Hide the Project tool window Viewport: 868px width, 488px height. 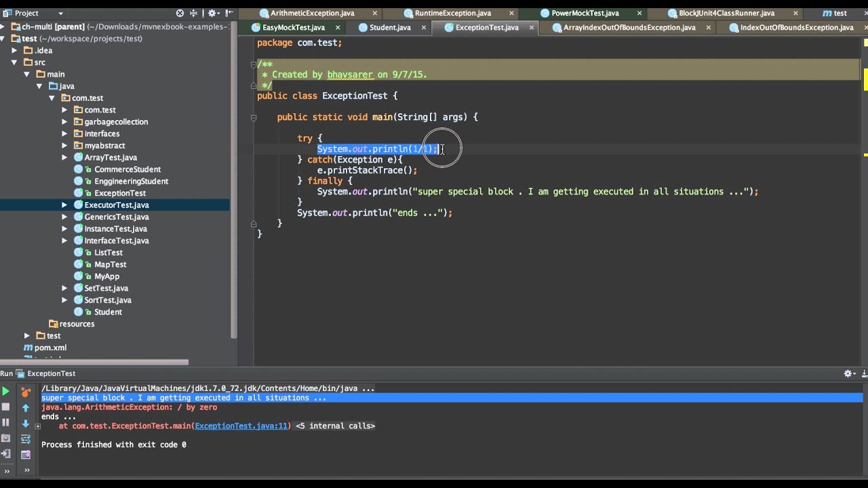[229, 13]
